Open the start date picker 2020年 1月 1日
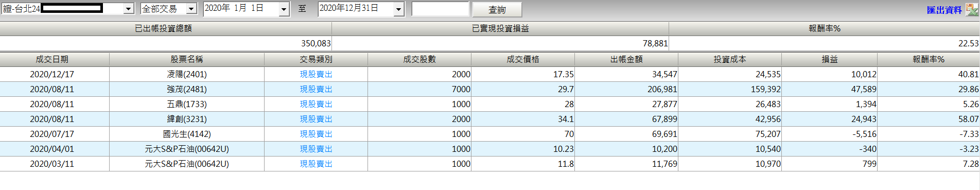Viewport: 980px width, 190px height. [284, 9]
